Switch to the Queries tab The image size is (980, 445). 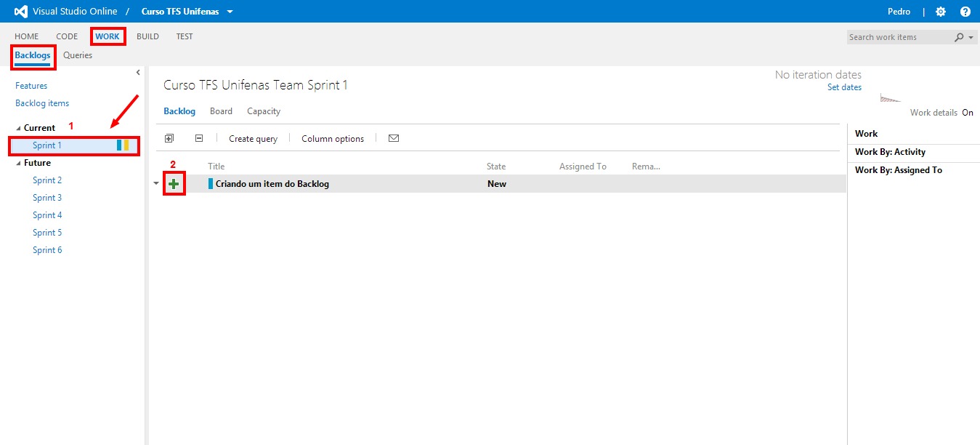pyautogui.click(x=78, y=55)
